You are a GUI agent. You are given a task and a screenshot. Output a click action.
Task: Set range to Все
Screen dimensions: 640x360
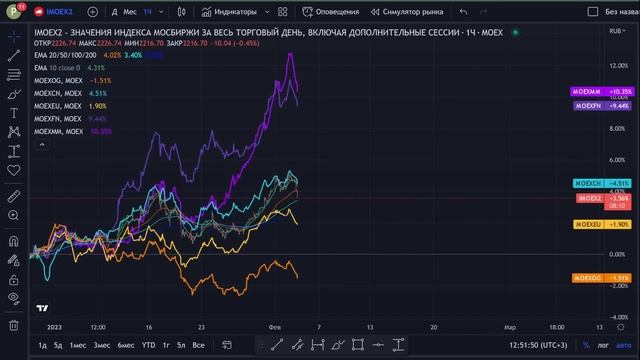(x=198, y=345)
